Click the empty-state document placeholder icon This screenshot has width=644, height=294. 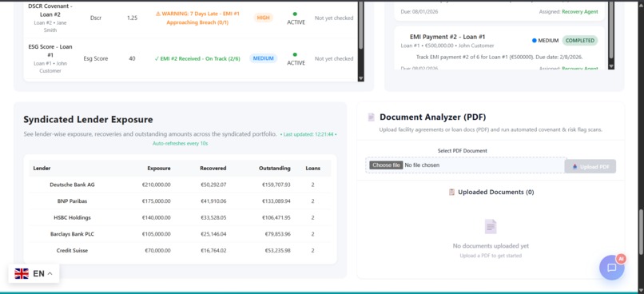(491, 226)
